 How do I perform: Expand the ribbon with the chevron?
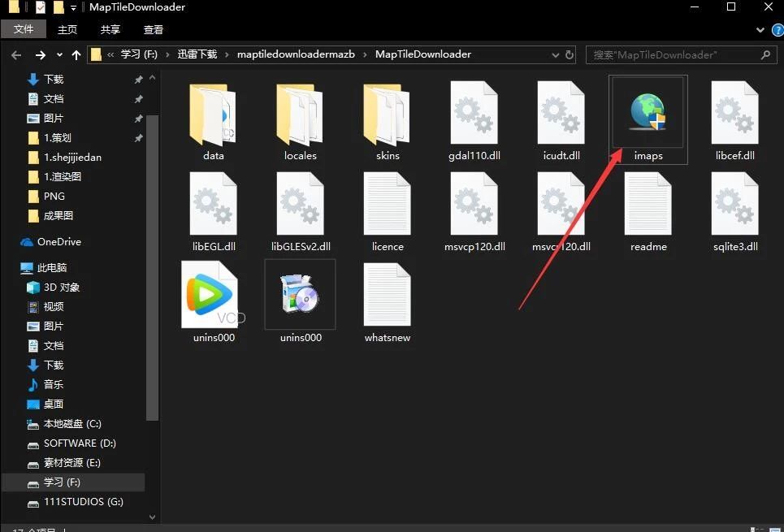point(760,30)
